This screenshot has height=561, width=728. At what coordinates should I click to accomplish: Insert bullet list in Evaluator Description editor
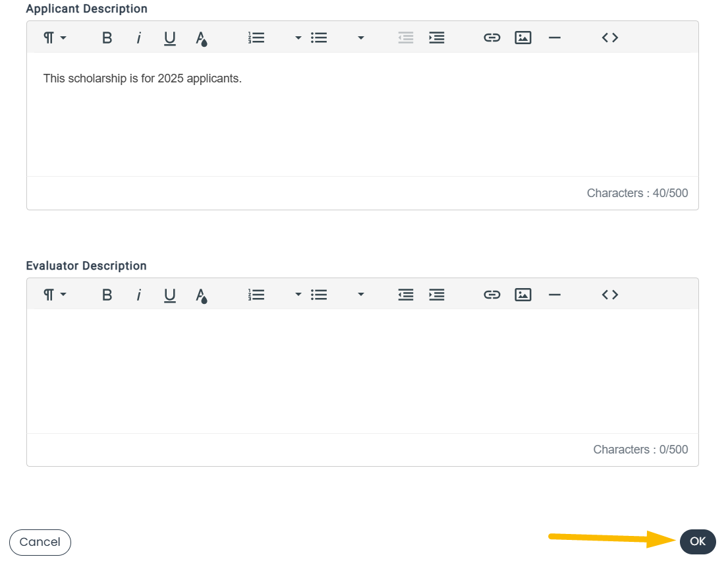(319, 295)
